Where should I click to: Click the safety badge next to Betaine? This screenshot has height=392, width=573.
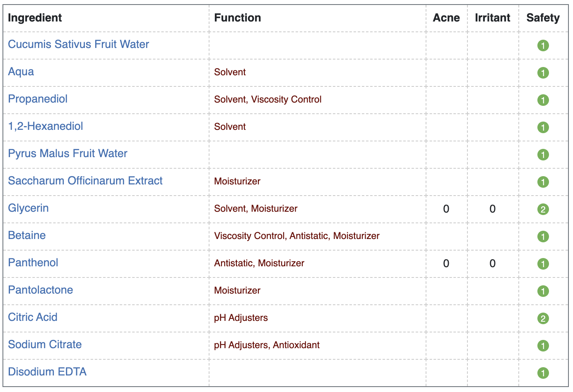click(x=543, y=237)
